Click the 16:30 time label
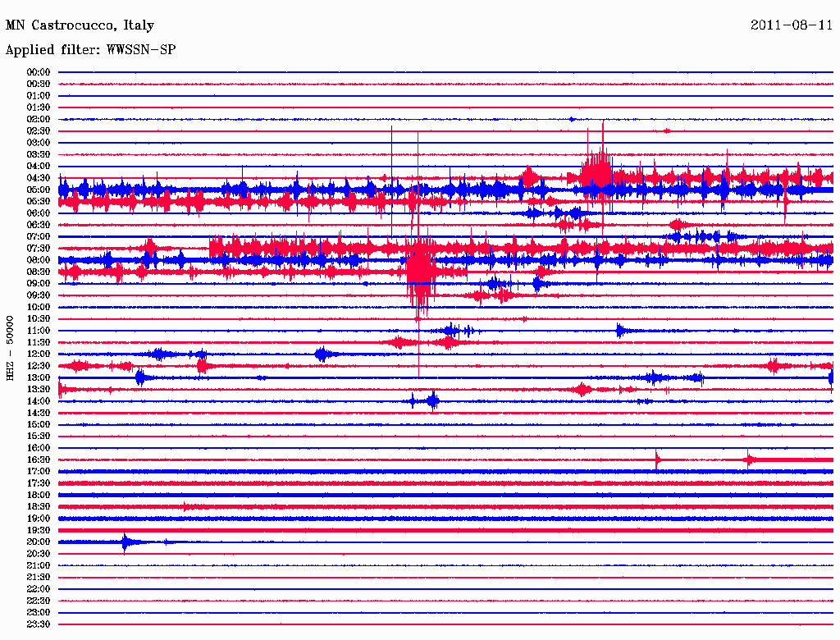The height and width of the screenshot is (640, 840). (39, 460)
